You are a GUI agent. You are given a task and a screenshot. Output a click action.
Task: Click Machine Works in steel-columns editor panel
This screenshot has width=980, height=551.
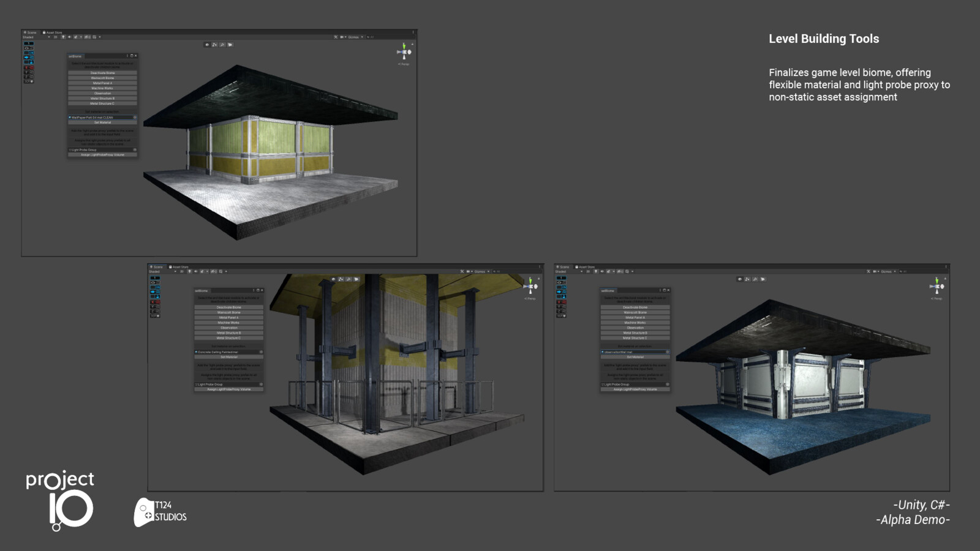(229, 323)
